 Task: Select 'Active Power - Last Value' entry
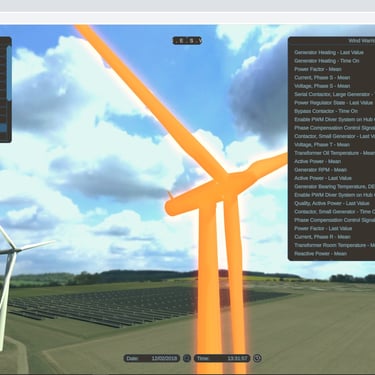tap(323, 178)
